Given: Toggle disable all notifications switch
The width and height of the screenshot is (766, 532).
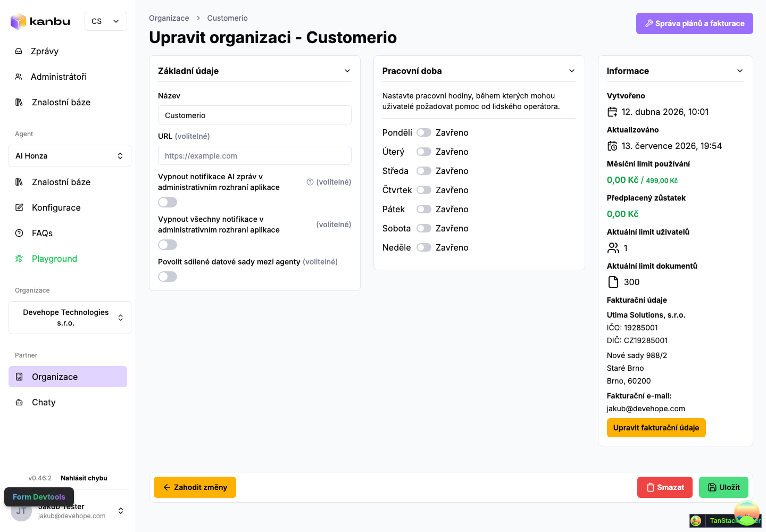Looking at the screenshot, I should point(168,245).
